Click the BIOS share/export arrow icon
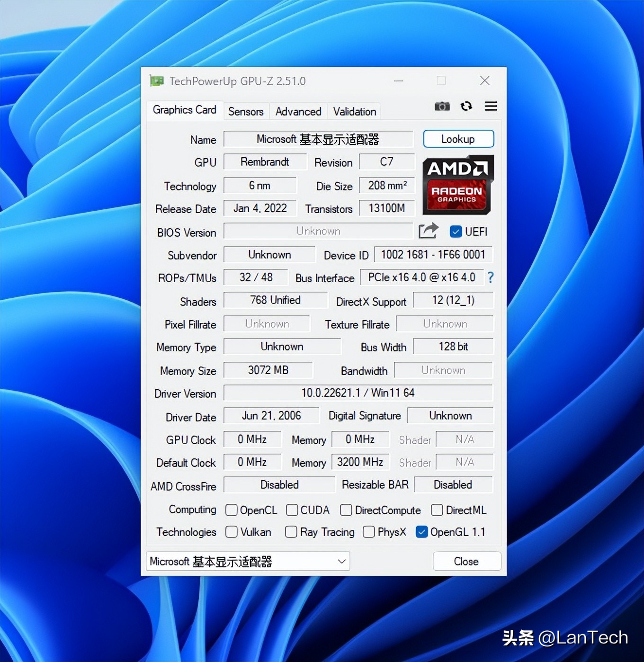Screen dimensions: 644x662 pos(429,231)
